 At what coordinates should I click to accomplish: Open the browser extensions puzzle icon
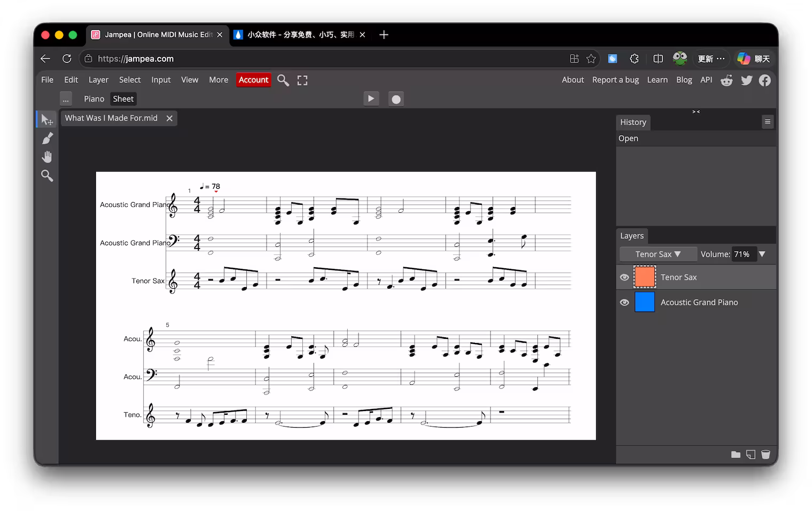(634, 59)
